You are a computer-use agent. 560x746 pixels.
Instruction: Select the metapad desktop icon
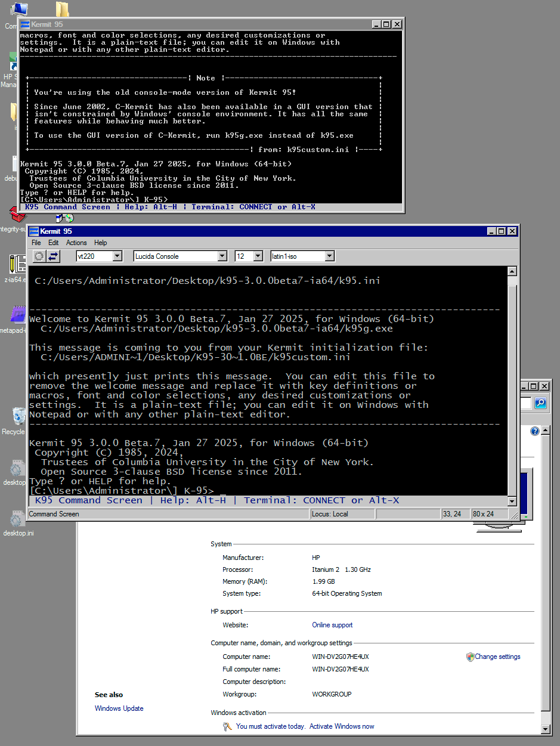18,315
